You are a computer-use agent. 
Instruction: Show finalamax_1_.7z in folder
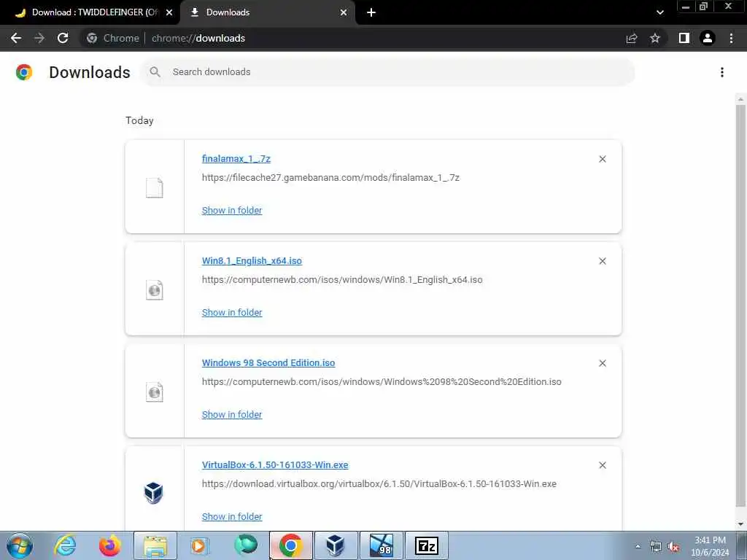coord(232,211)
